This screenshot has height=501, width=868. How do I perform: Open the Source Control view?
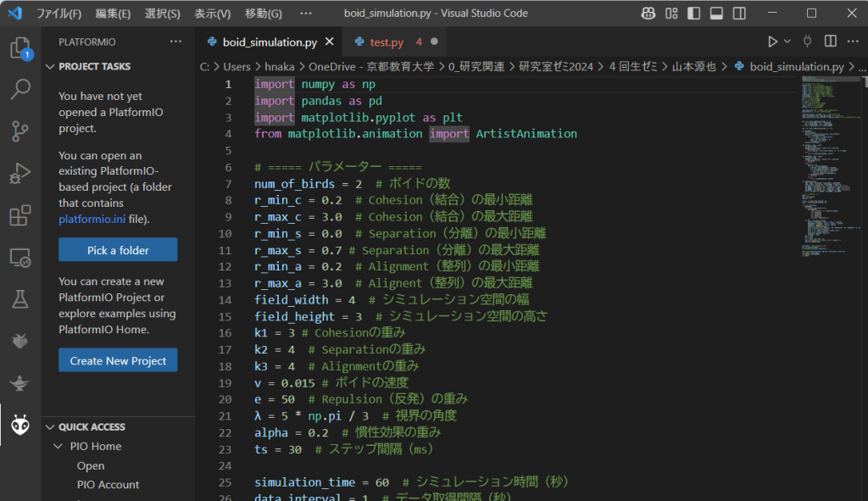click(19, 131)
